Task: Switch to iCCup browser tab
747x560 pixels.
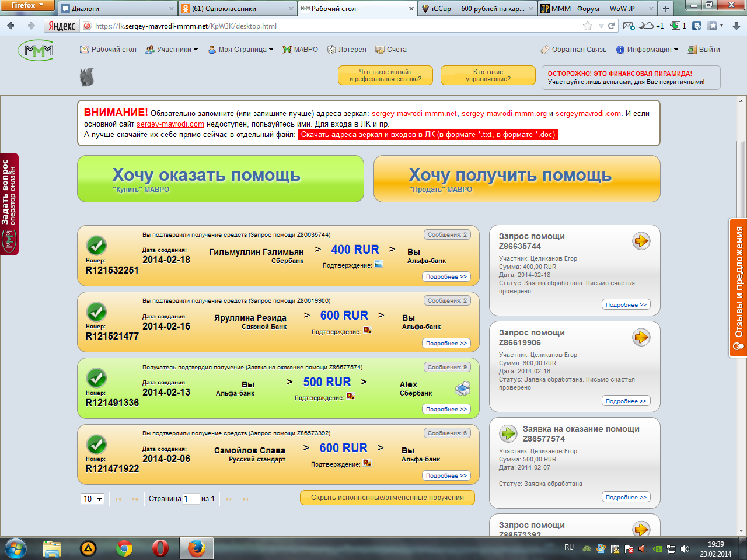Action: point(477,8)
